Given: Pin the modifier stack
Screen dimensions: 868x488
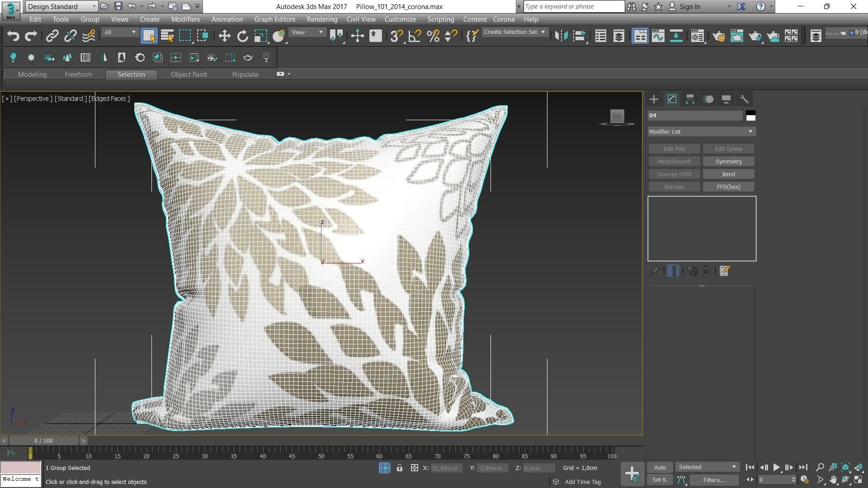Looking at the screenshot, I should (654, 271).
